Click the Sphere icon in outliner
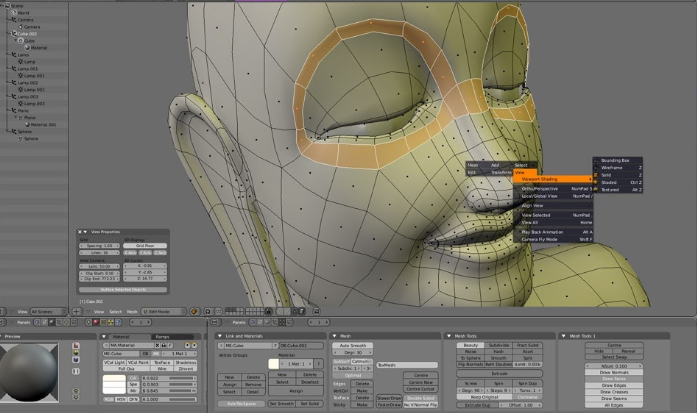The width and height of the screenshot is (697, 413). [x=13, y=131]
